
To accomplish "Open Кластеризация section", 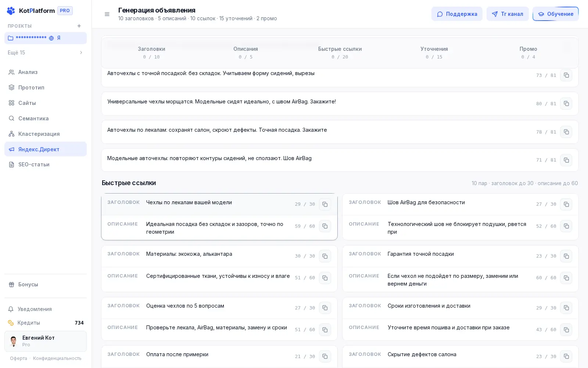I will [46, 134].
